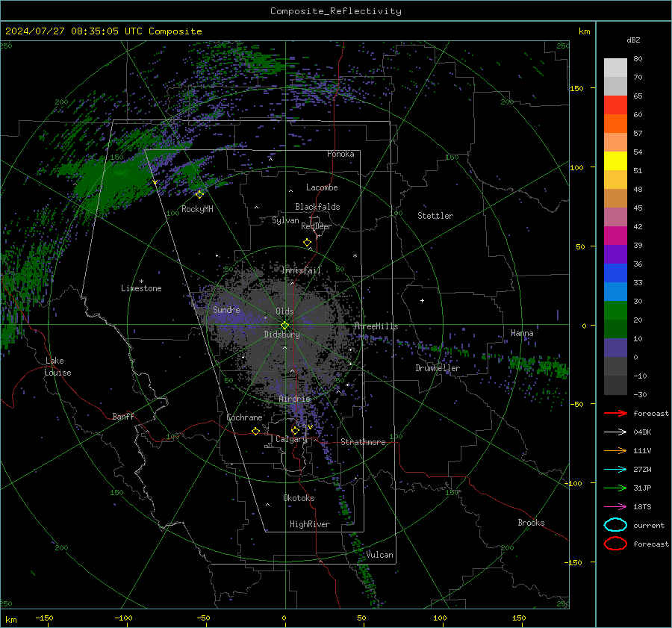Click the green 31JP arrow legend icon
The width and height of the screenshot is (672, 628).
coord(615,488)
